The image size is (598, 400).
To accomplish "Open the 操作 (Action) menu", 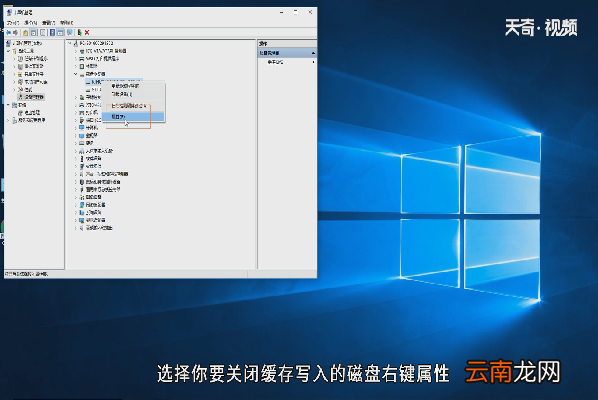I will [x=31, y=23].
